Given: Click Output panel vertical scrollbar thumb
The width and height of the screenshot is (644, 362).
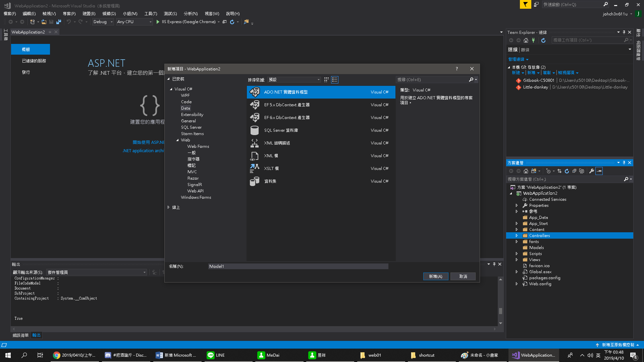Looking at the screenshot, I should point(500,311).
